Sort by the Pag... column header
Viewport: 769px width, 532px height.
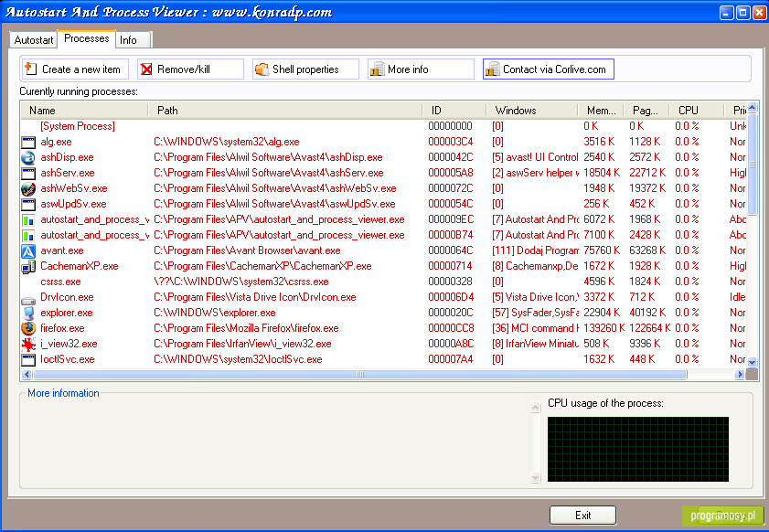(x=646, y=111)
